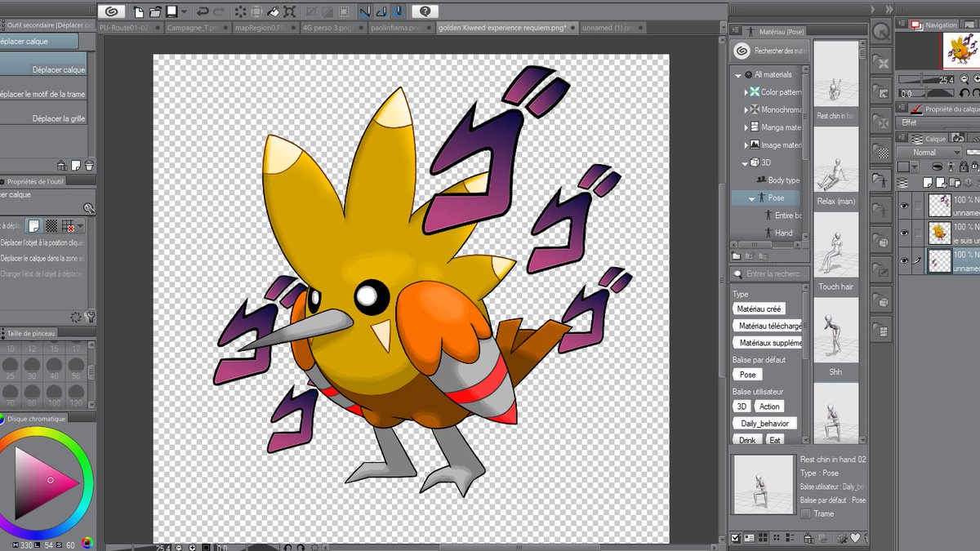Select brush size 50 preset

click(76, 368)
